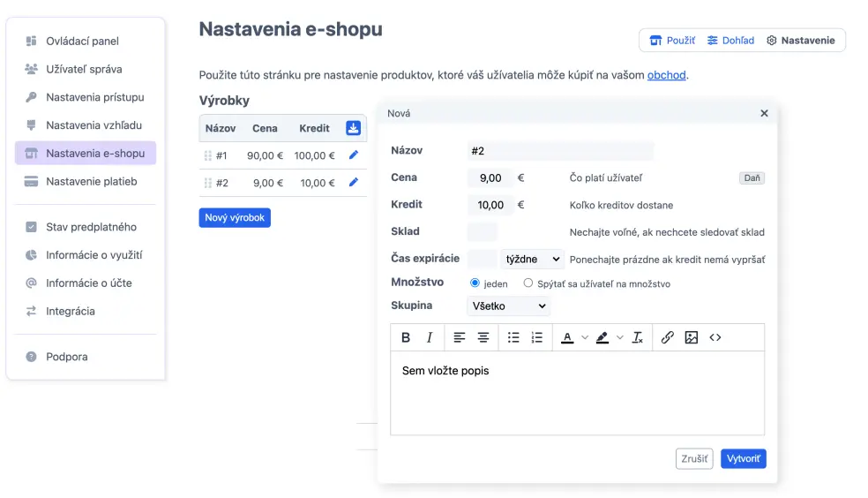Viewport: 868px width, 498px height.
Task: Open code view in the editor toolbar
Action: coord(715,337)
